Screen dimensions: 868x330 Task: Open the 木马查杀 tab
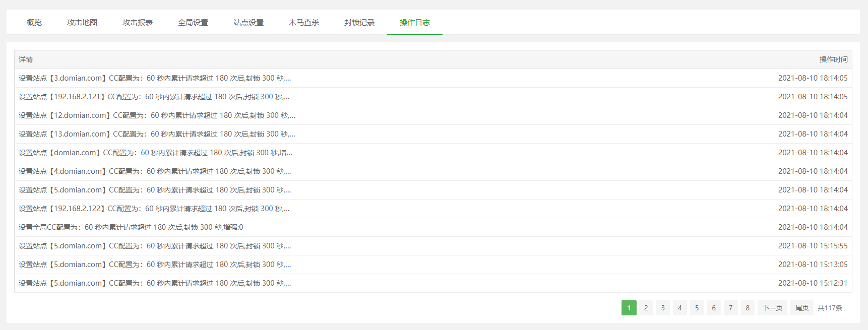304,22
